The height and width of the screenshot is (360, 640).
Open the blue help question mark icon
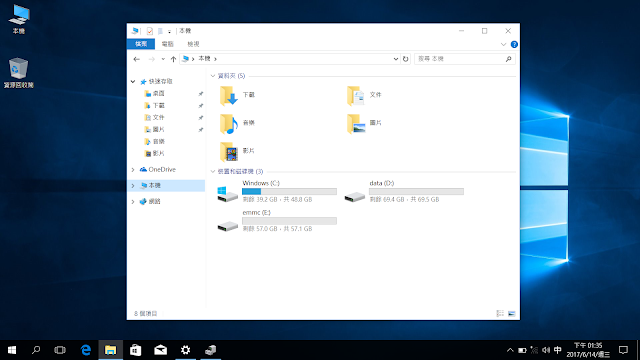[514, 44]
